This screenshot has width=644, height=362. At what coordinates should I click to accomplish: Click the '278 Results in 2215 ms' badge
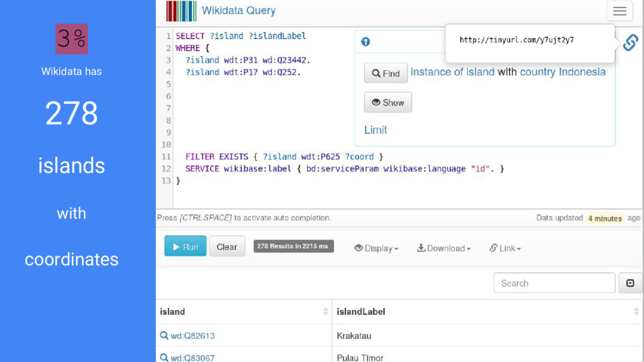pos(293,246)
